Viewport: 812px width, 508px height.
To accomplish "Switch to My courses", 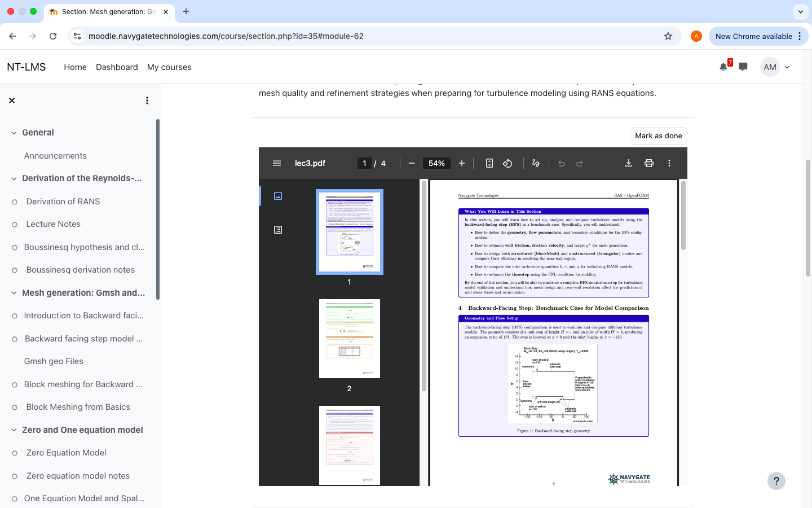I will pos(169,67).
